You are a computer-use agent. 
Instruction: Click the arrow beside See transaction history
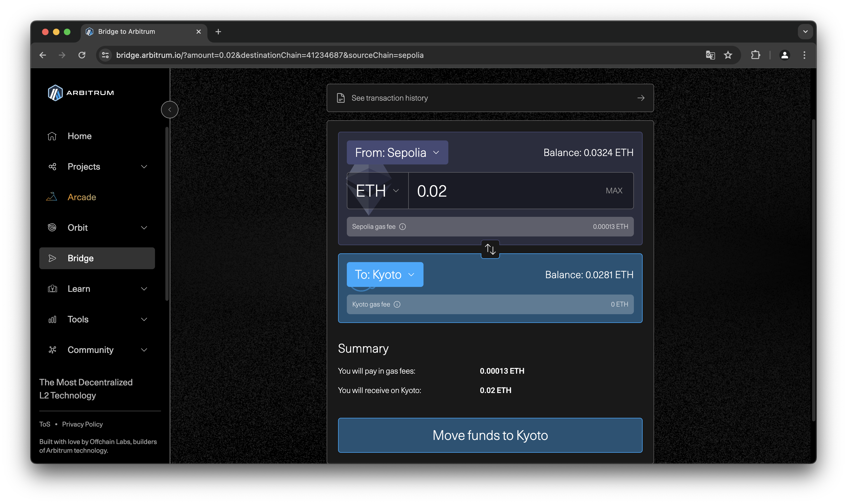(x=641, y=98)
